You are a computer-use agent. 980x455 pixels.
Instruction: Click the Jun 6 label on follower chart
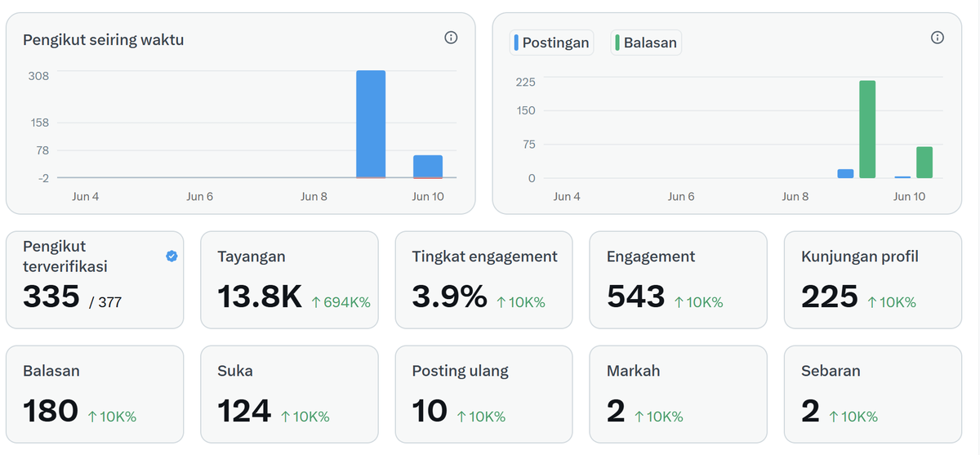pyautogui.click(x=200, y=197)
